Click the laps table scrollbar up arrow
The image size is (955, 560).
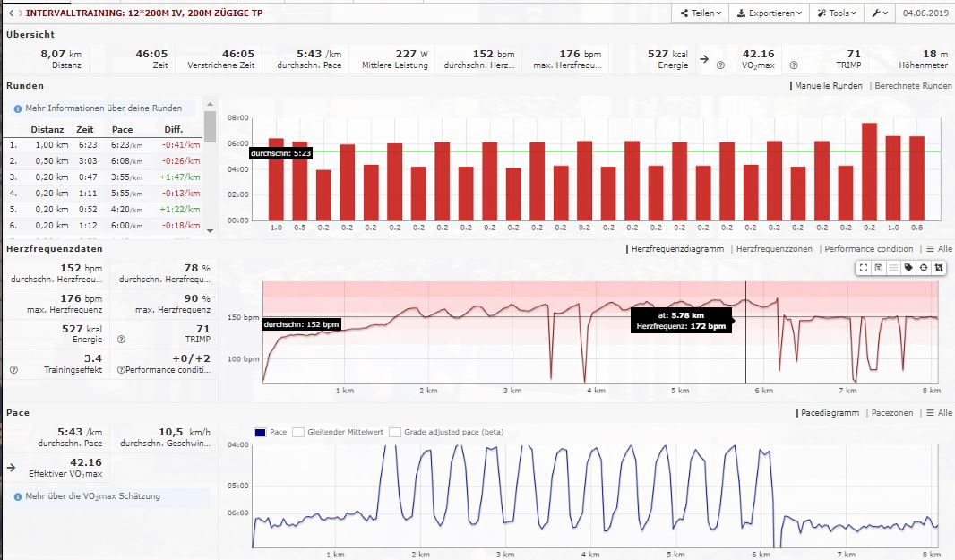210,103
